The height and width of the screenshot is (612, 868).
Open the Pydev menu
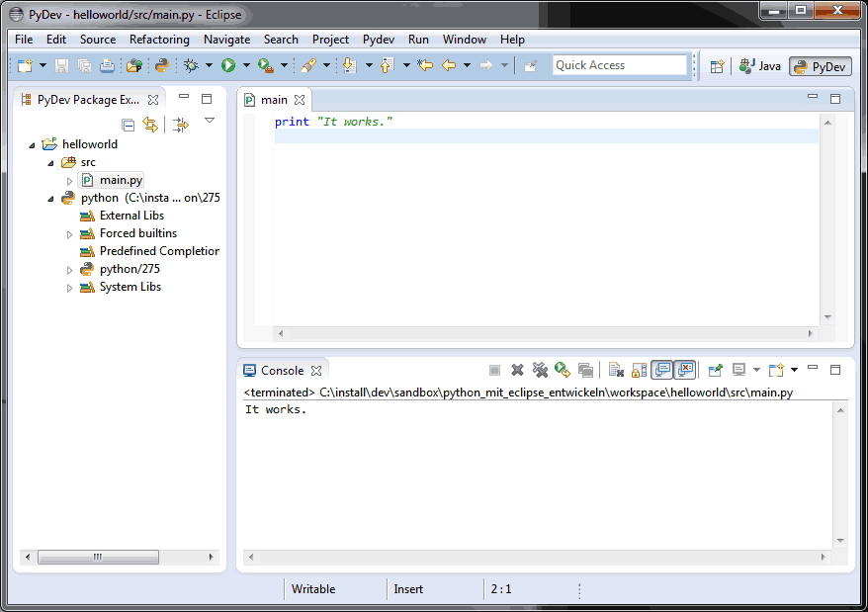379,40
